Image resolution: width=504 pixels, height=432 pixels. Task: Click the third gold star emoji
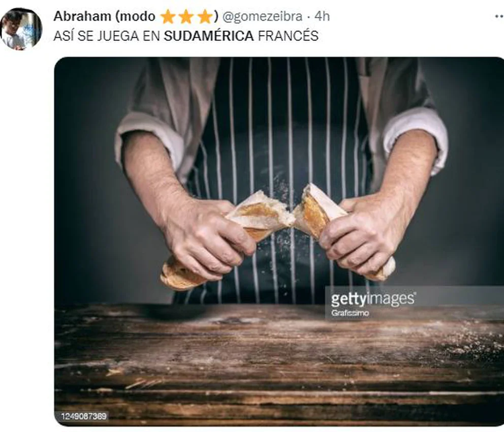pyautogui.click(x=205, y=17)
